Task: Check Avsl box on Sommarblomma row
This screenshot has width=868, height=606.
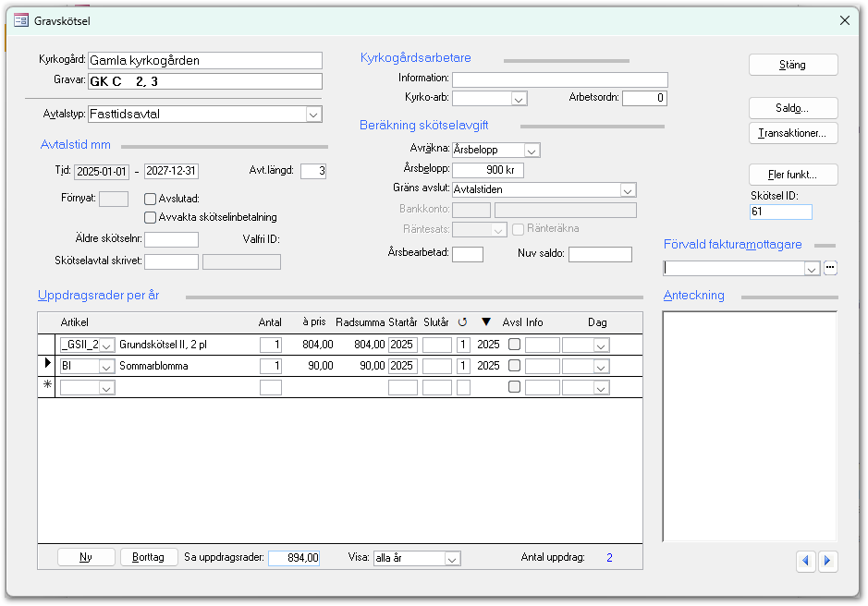Action: pyautogui.click(x=514, y=365)
